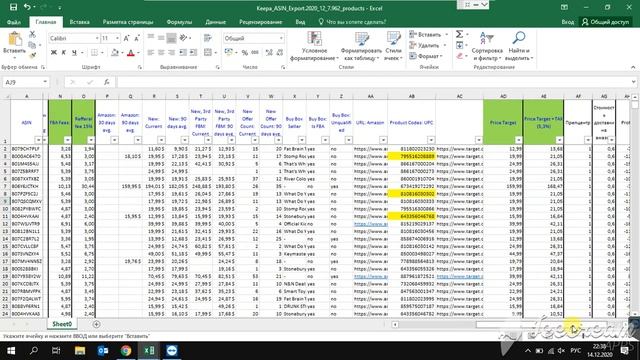Expand the formula bar with the chevron
640x360 pixels.
633,82
